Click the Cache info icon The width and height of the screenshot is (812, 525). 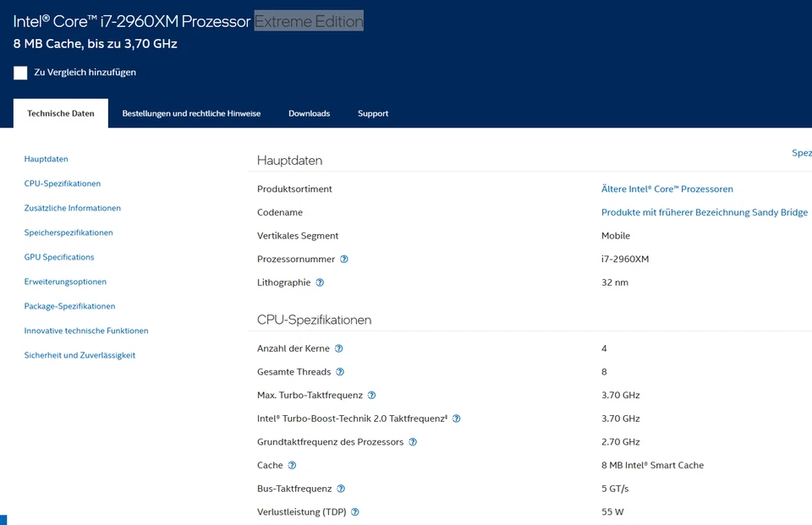(292, 465)
